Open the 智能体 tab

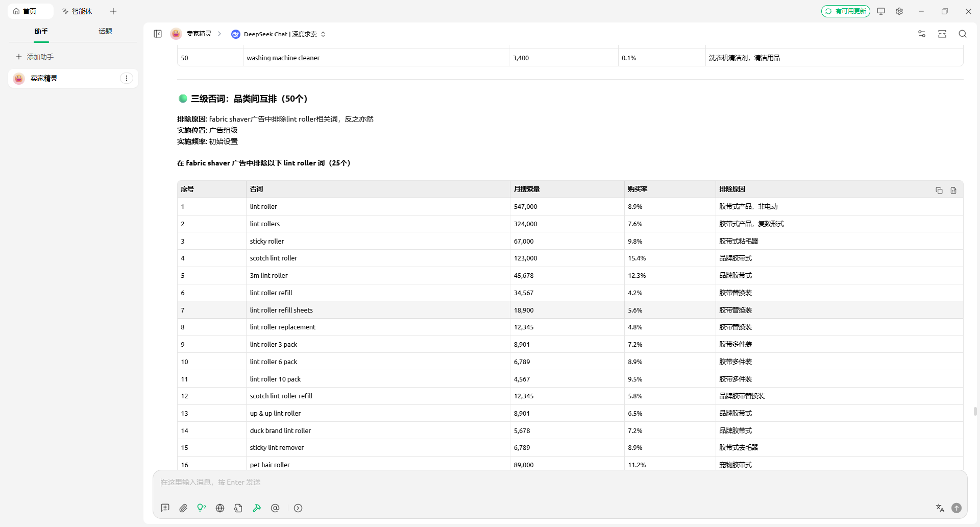point(77,11)
